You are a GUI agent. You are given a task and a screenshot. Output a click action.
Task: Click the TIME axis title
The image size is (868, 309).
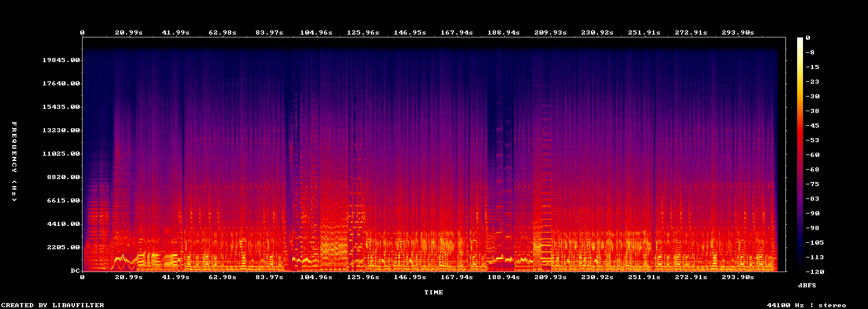tap(434, 292)
